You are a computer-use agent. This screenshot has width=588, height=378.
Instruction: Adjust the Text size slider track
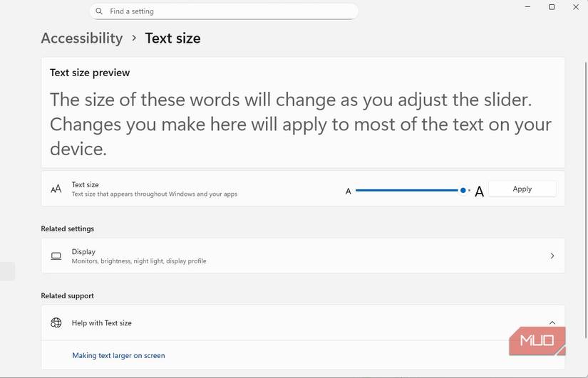[413, 190]
